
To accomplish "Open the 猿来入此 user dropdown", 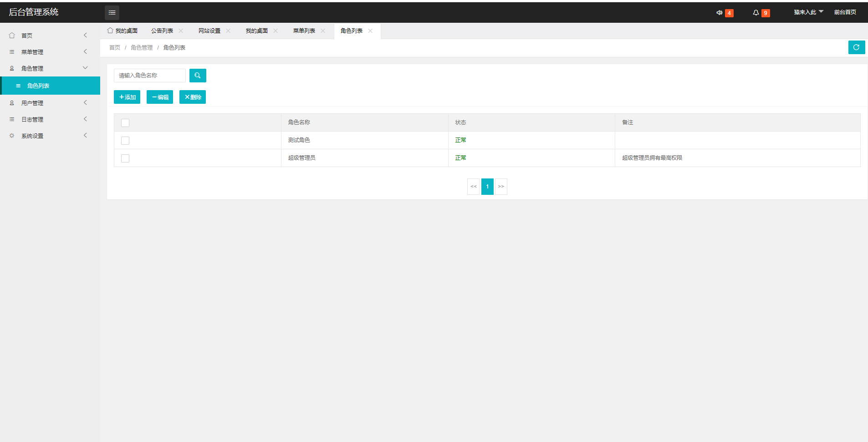I will (x=808, y=12).
